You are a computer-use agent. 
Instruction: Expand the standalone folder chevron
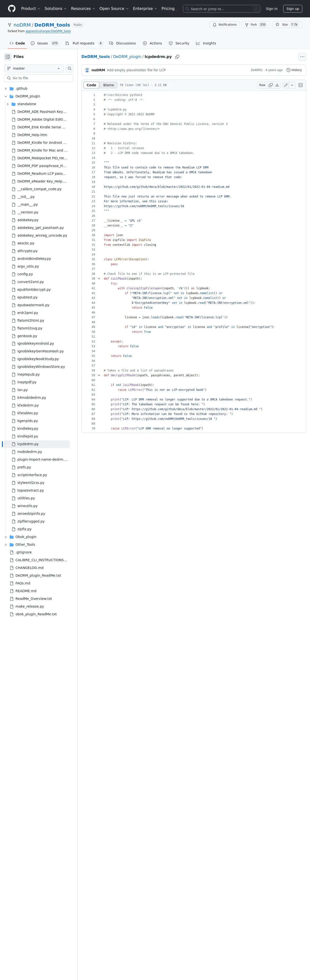(7, 104)
